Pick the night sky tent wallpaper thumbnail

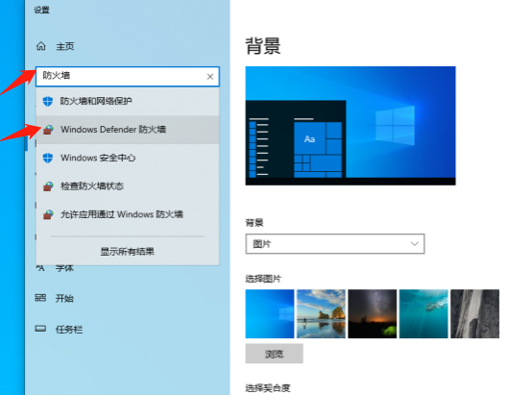click(373, 314)
